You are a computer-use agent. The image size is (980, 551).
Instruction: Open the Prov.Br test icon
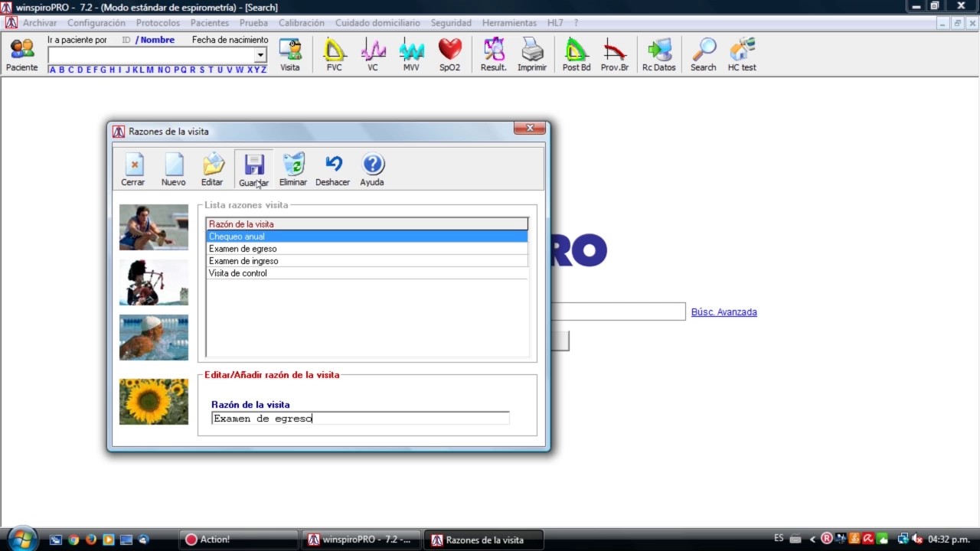(x=615, y=54)
